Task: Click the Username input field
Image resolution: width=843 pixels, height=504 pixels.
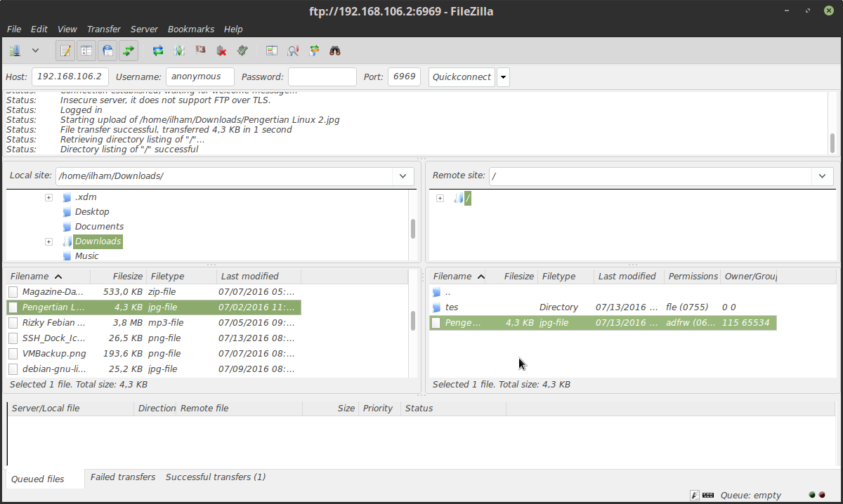Action: tap(200, 77)
